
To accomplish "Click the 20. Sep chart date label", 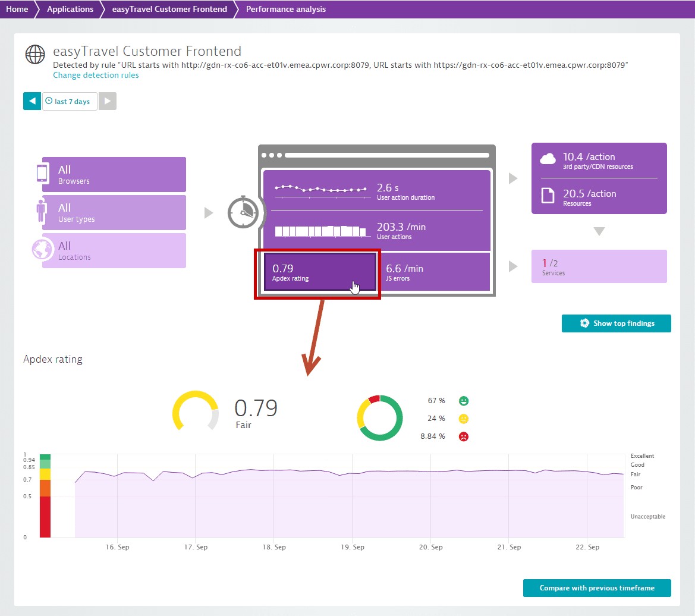I will tap(431, 547).
